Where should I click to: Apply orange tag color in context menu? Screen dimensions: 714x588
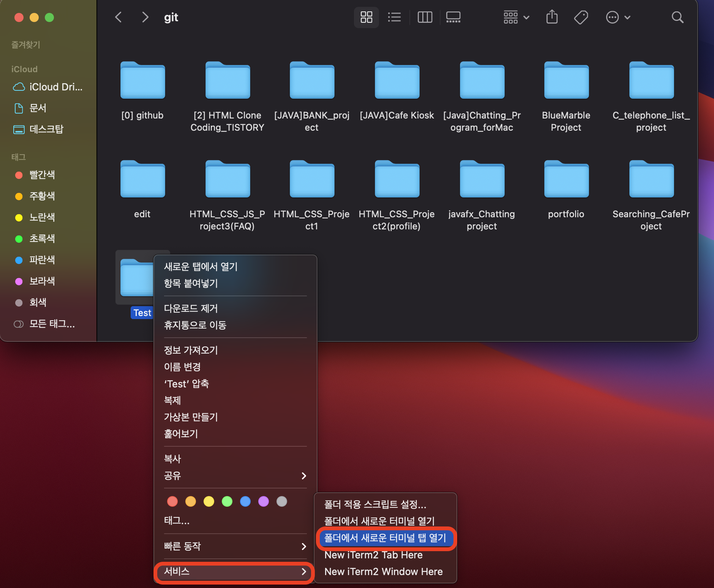point(191,501)
